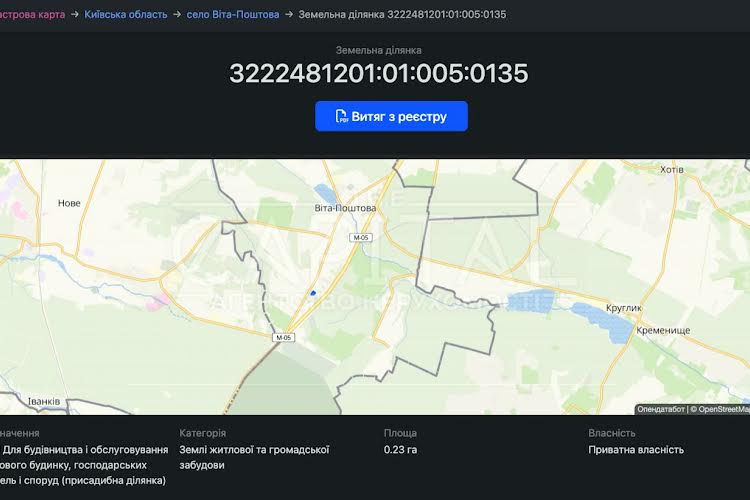The width and height of the screenshot is (750, 500).
Task: Click the PDF icon in the extract button
Action: coord(341,117)
